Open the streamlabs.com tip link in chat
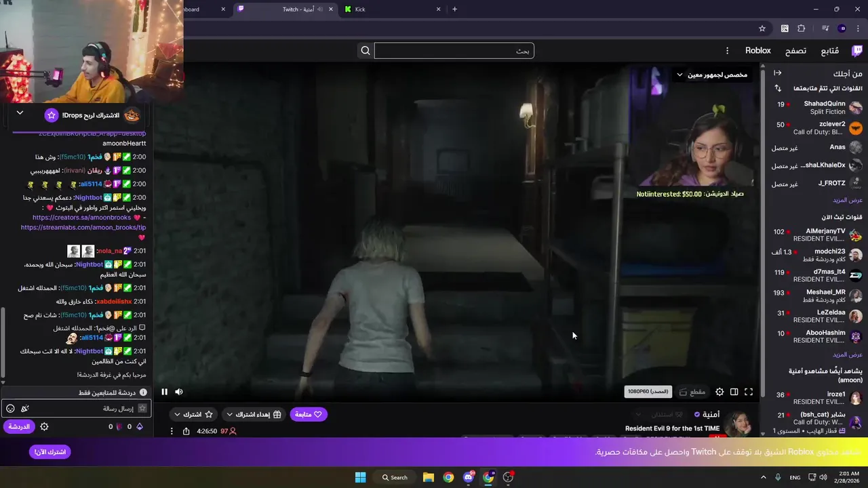This screenshot has width=868, height=488. pos(83,228)
